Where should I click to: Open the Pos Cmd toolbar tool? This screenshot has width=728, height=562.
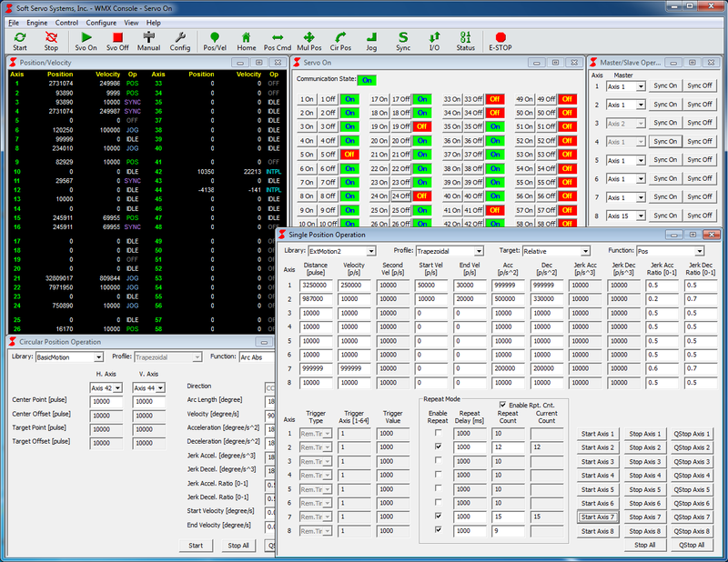click(x=278, y=41)
